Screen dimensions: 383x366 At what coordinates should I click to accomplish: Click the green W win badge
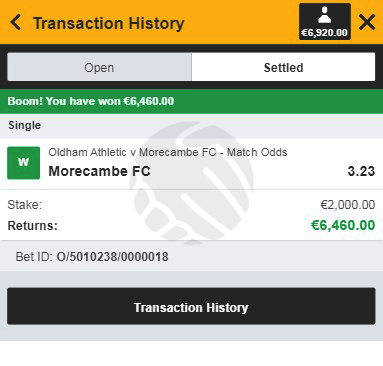pyautogui.click(x=24, y=163)
